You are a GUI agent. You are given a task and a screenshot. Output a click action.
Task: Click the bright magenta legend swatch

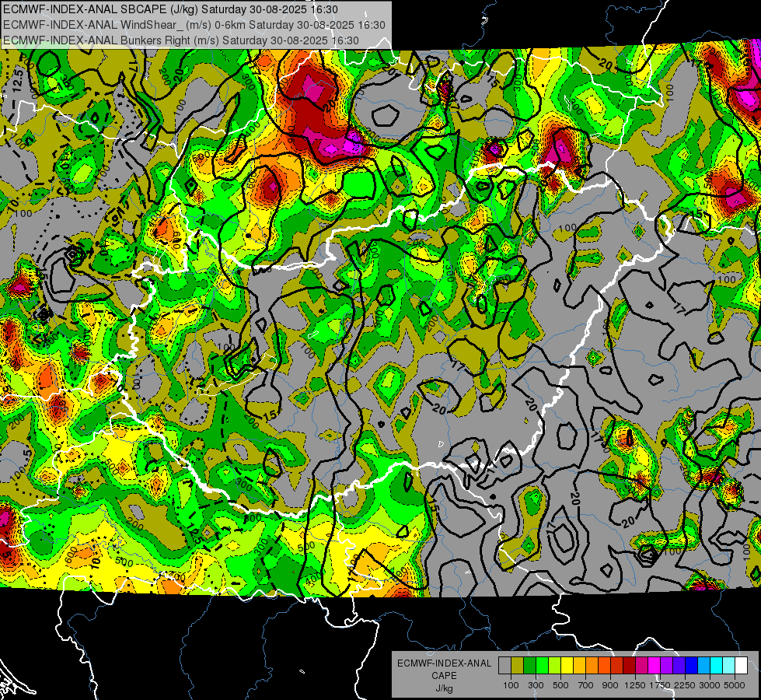pyautogui.click(x=655, y=666)
